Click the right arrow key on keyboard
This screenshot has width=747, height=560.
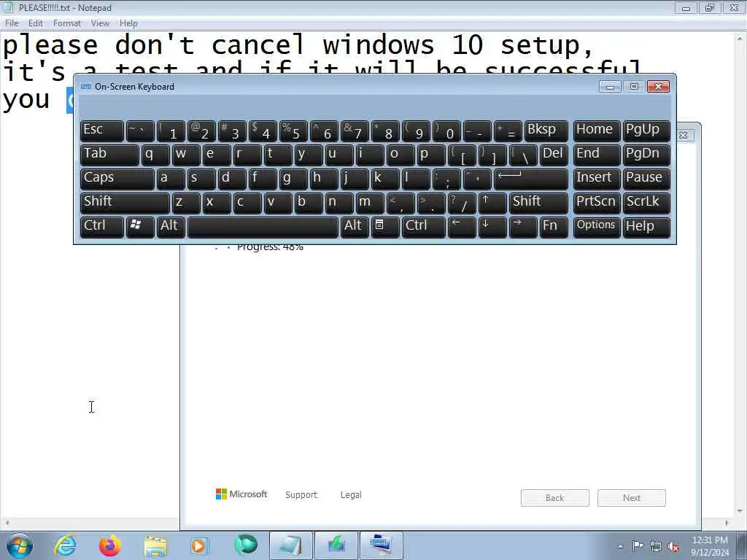(x=522, y=226)
